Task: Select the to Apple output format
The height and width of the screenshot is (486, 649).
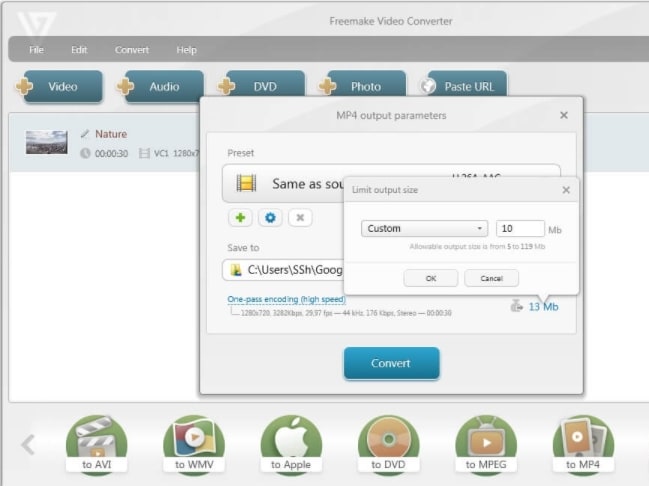Action: pos(291,445)
